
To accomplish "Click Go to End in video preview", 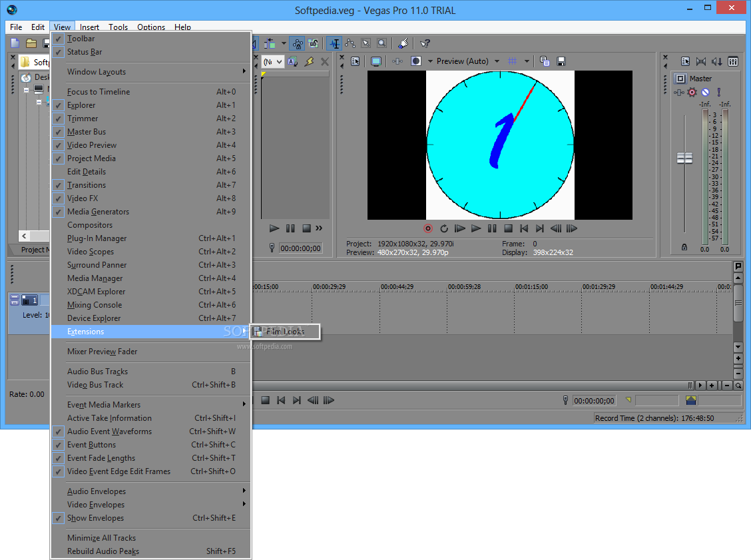I will (540, 228).
